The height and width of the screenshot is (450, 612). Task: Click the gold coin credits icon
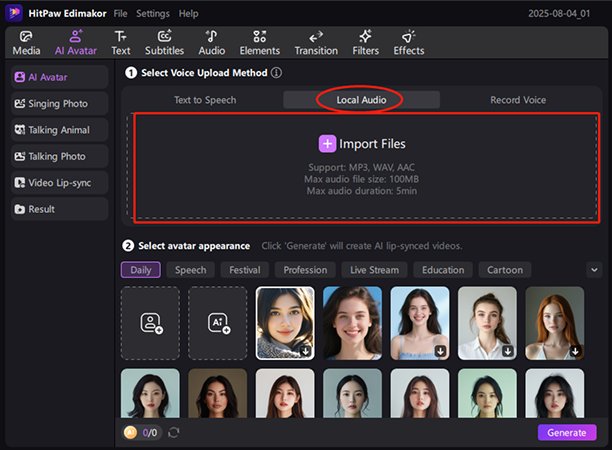[x=130, y=432]
